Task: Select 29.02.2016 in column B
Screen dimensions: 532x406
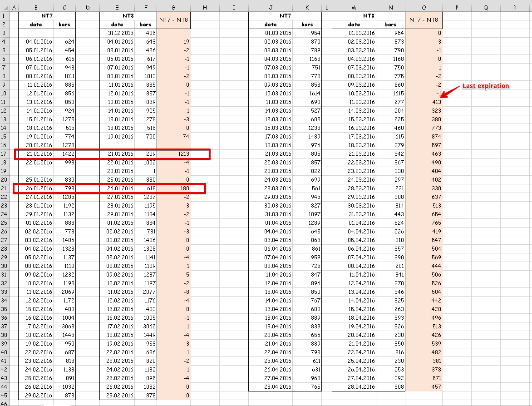Action: point(36,396)
